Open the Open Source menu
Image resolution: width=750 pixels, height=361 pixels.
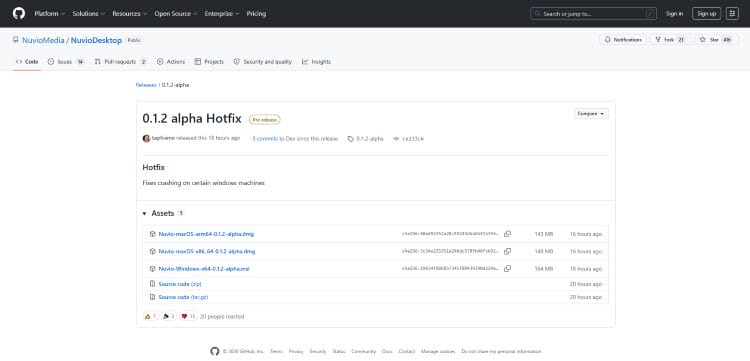coord(176,14)
